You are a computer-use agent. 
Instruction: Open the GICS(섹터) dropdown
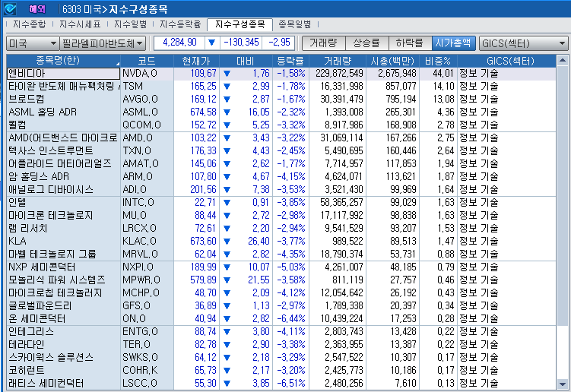click(x=523, y=43)
